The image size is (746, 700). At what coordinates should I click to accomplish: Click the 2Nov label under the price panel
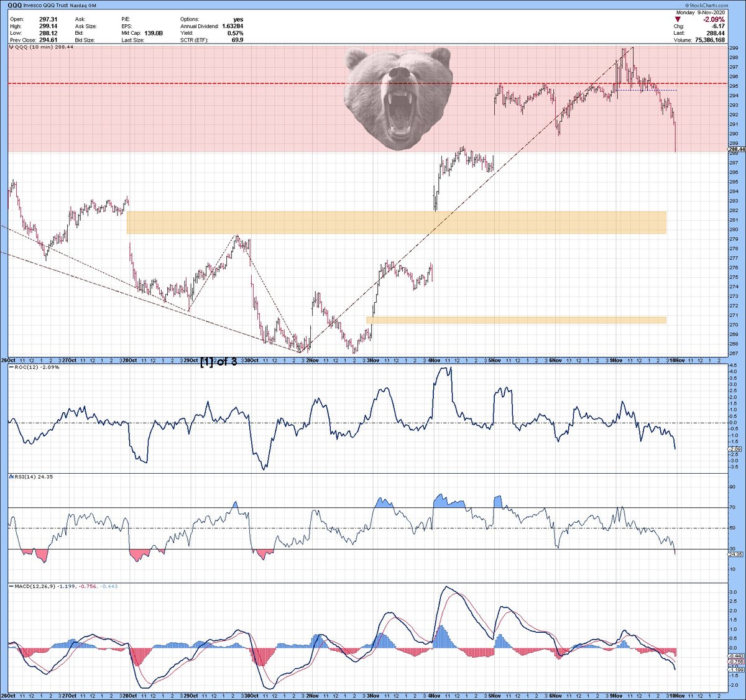tap(312, 360)
